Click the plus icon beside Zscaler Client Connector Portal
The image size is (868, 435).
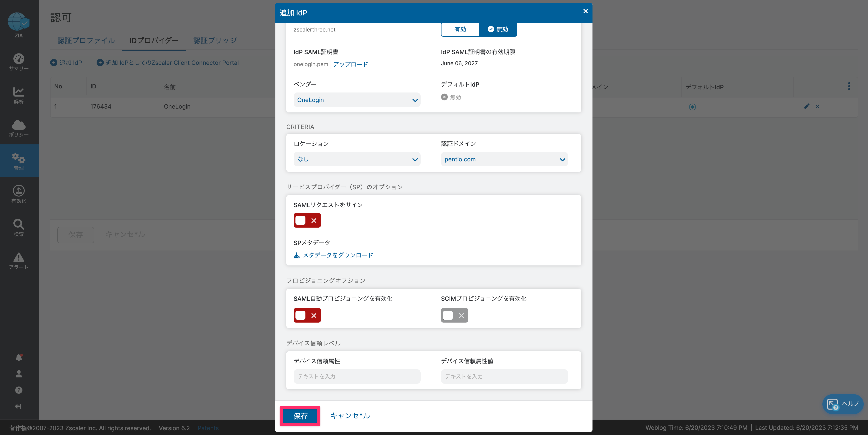[100, 63]
